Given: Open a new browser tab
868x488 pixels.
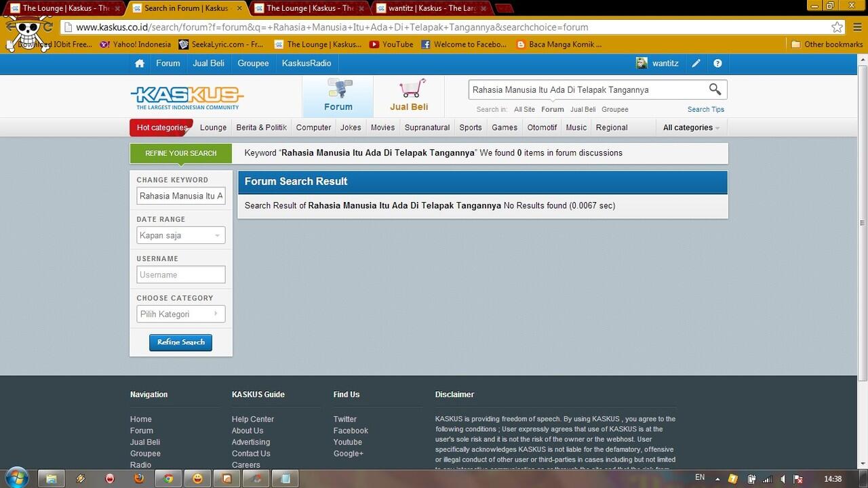Looking at the screenshot, I should pos(505,8).
